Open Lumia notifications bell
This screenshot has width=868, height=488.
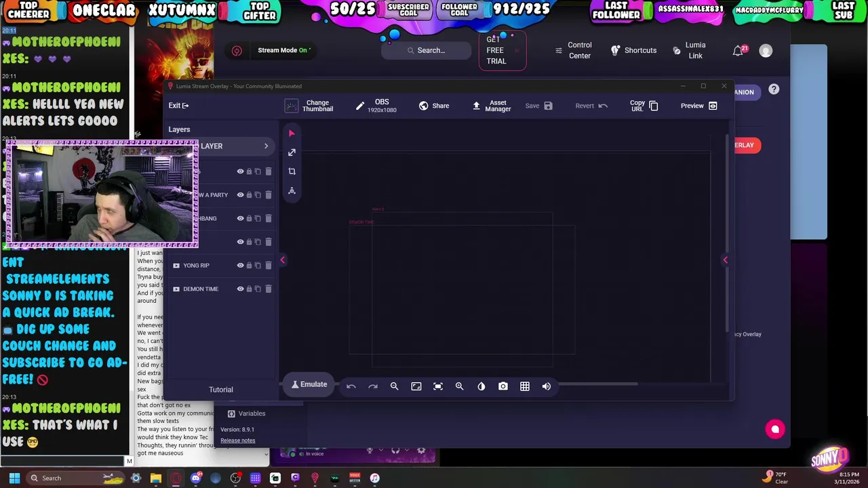pyautogui.click(x=738, y=51)
